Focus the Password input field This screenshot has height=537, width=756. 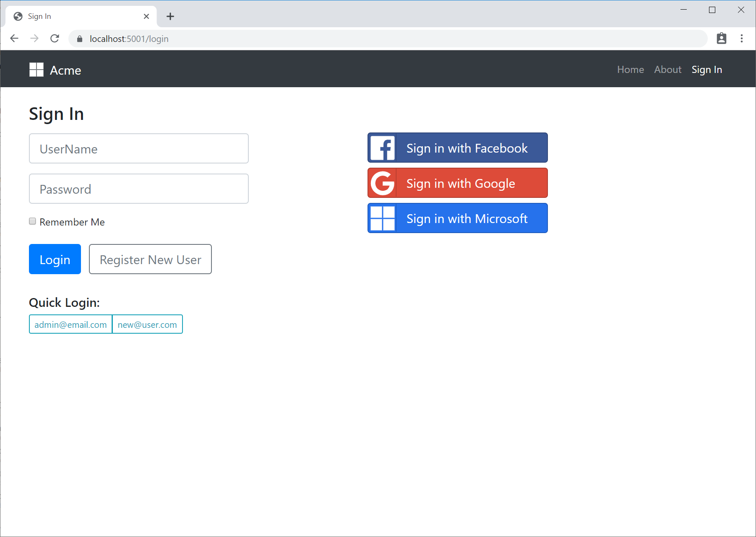(139, 189)
